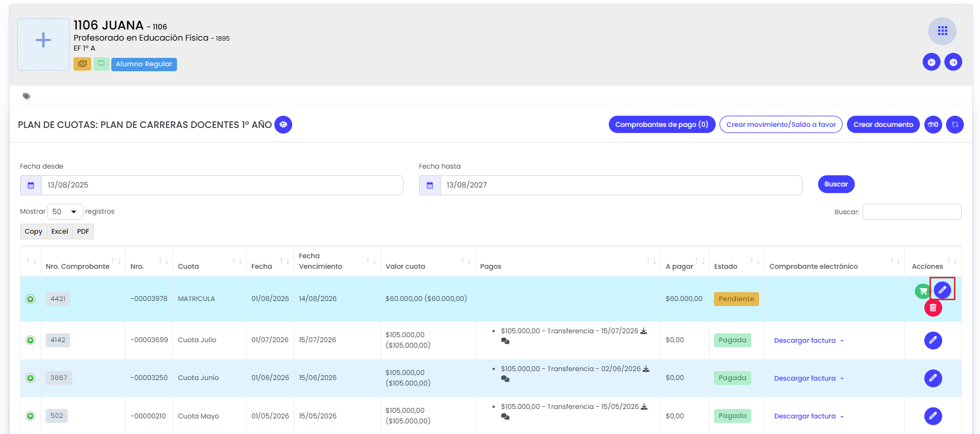
Task: Click Crear movimiento/Saldo a favor
Action: (781, 125)
